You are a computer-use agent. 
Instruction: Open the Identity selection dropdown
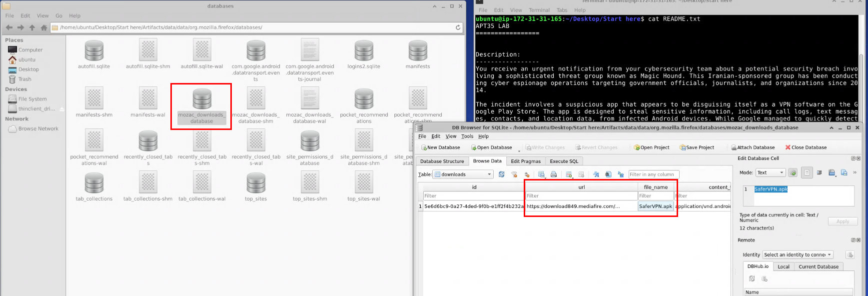coord(798,255)
